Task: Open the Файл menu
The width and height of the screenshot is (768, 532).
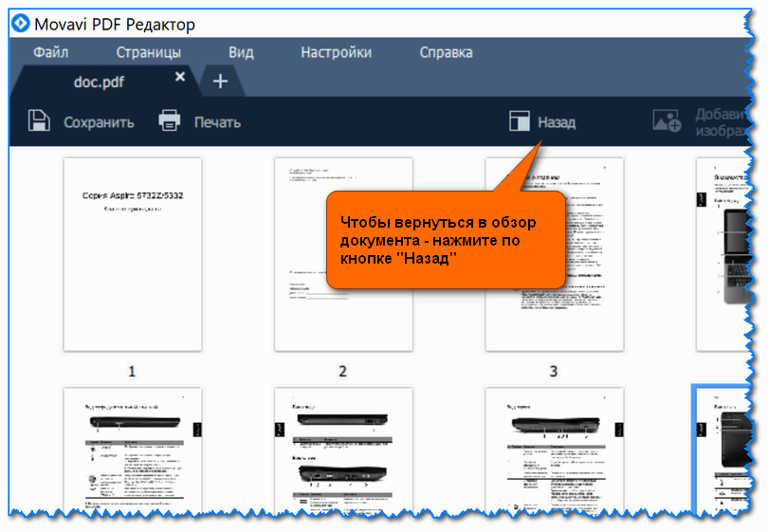Action: pos(50,52)
